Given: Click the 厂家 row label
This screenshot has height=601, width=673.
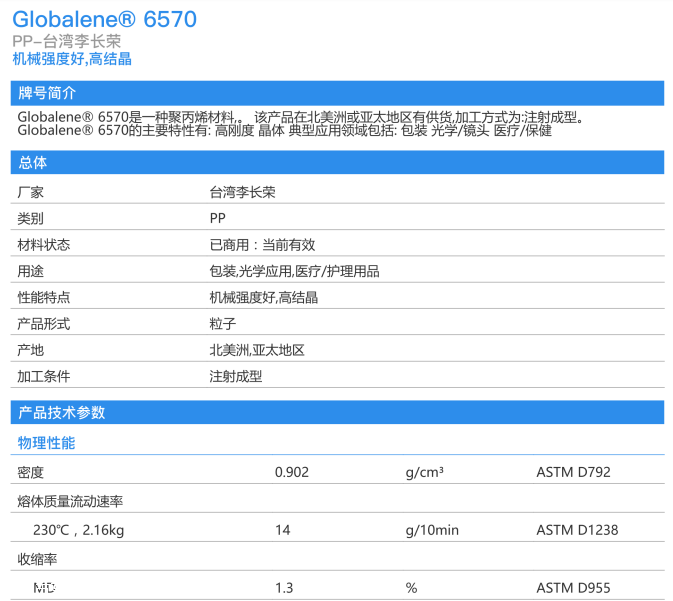Looking at the screenshot, I should [x=30, y=192].
